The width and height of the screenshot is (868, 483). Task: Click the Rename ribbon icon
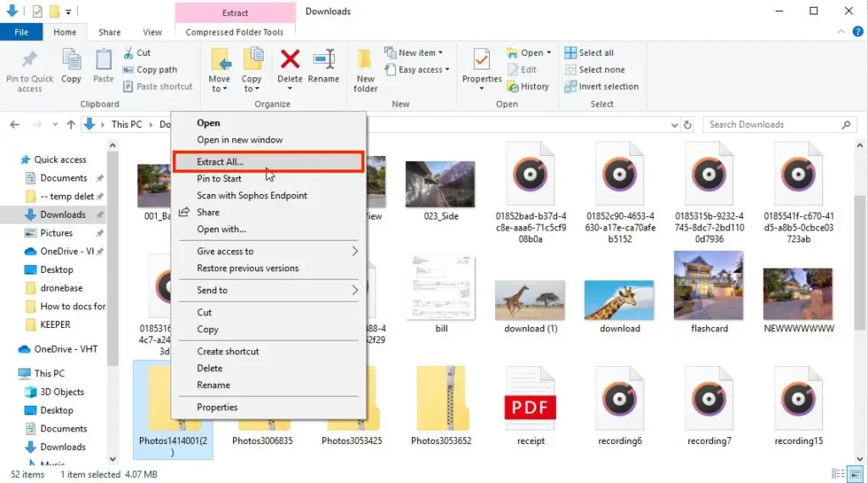point(324,59)
